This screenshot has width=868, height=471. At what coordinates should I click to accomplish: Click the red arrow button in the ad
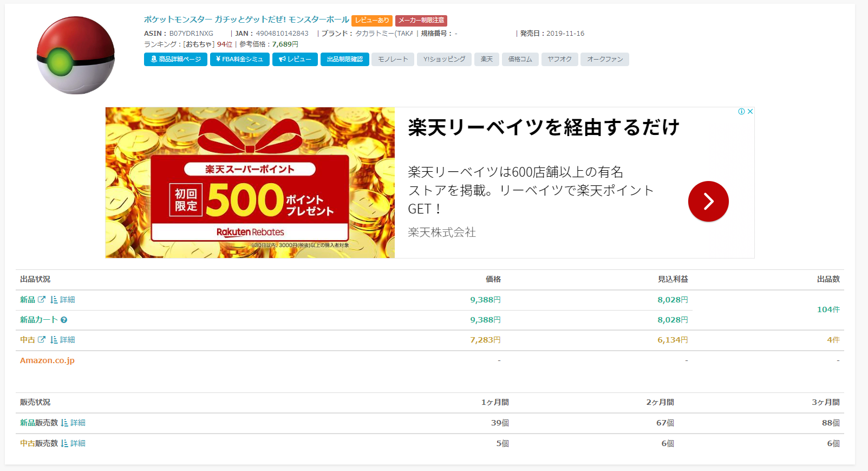(x=708, y=201)
